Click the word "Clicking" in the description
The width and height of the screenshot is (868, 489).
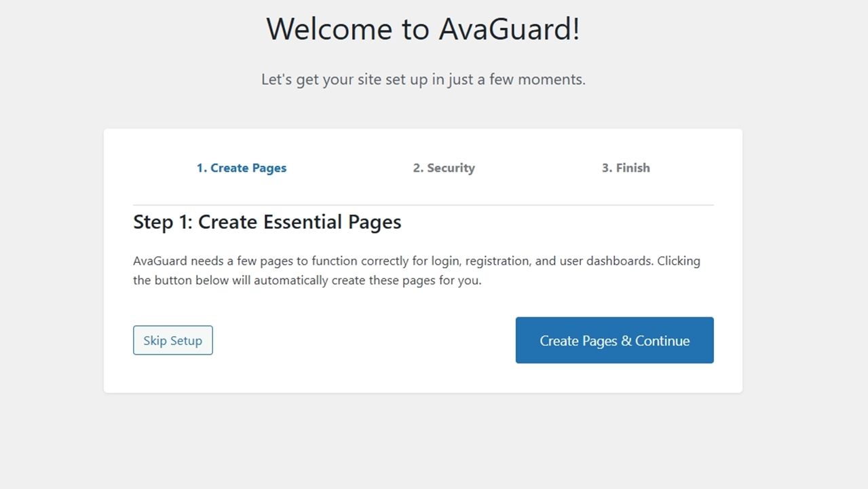pyautogui.click(x=679, y=261)
